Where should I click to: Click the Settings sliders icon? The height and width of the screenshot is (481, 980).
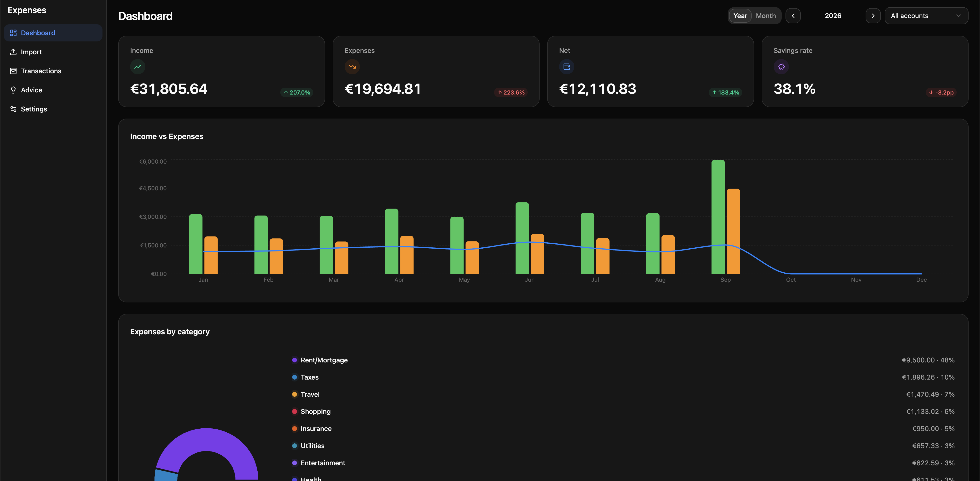click(13, 109)
